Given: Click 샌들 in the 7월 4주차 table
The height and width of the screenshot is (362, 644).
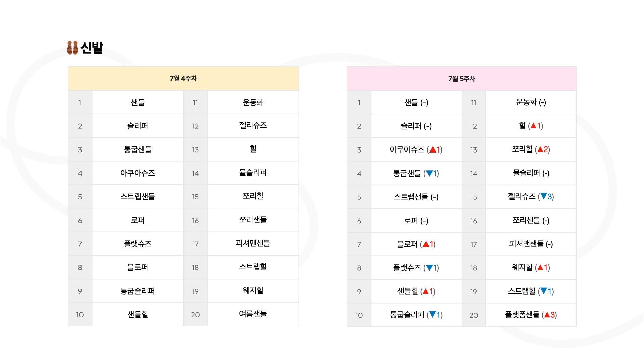Looking at the screenshot, I should [x=138, y=102].
